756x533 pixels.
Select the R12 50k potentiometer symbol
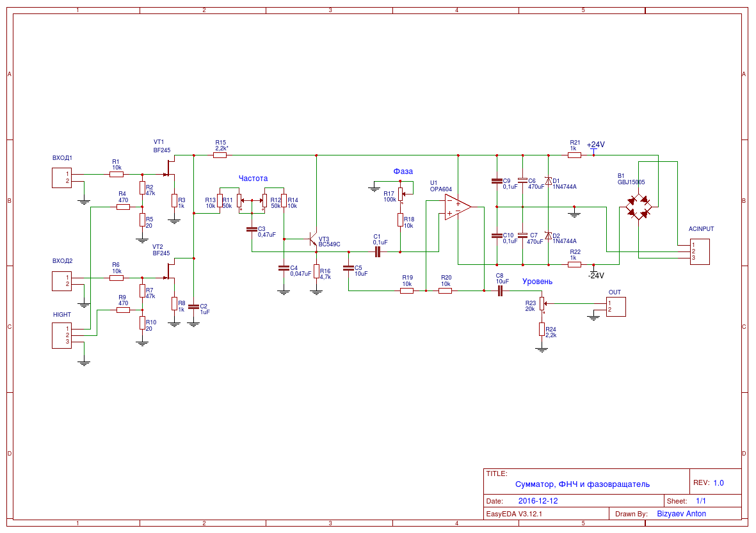(x=263, y=200)
